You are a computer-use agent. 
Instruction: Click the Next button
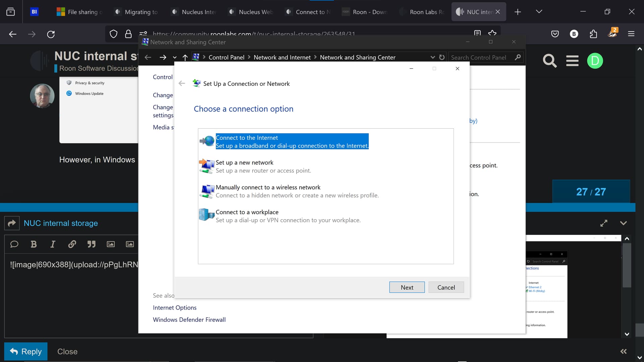[x=407, y=287]
